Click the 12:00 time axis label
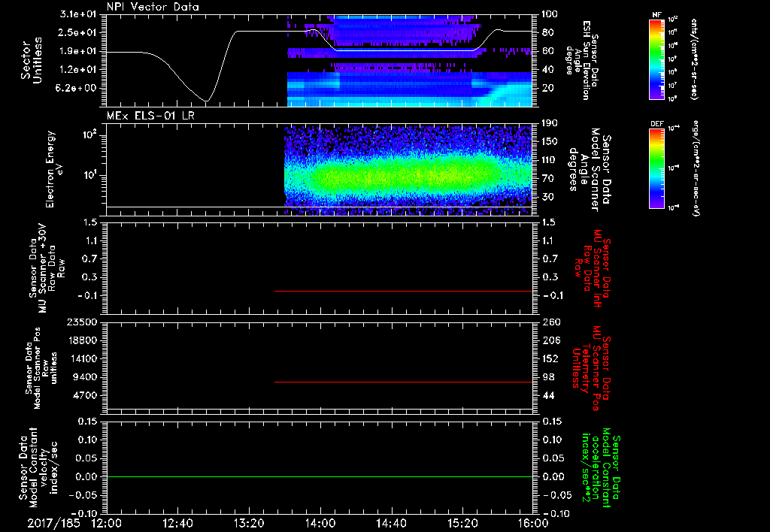The image size is (770, 532). tap(107, 523)
